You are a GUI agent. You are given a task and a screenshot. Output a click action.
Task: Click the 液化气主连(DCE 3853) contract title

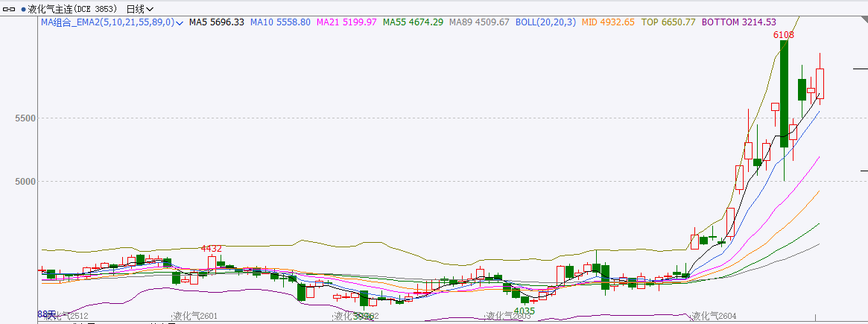click(x=74, y=9)
